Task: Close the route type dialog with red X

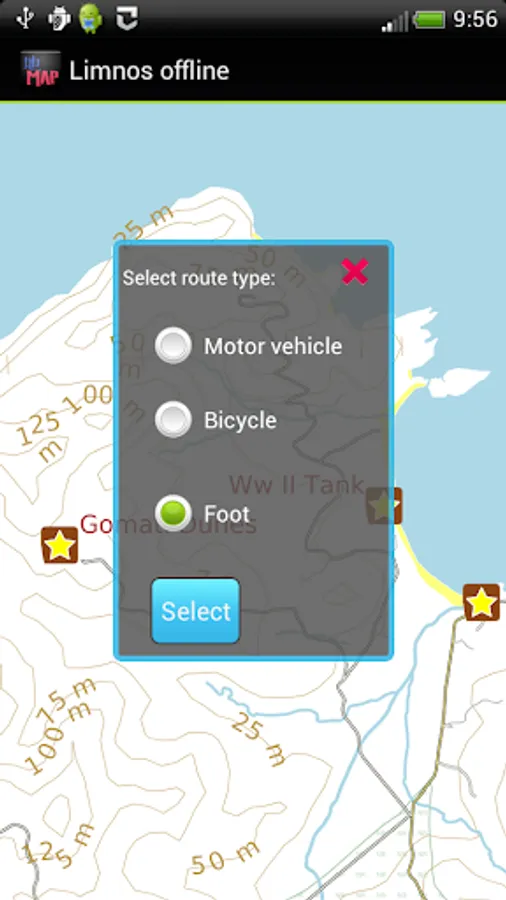Action: tap(355, 271)
